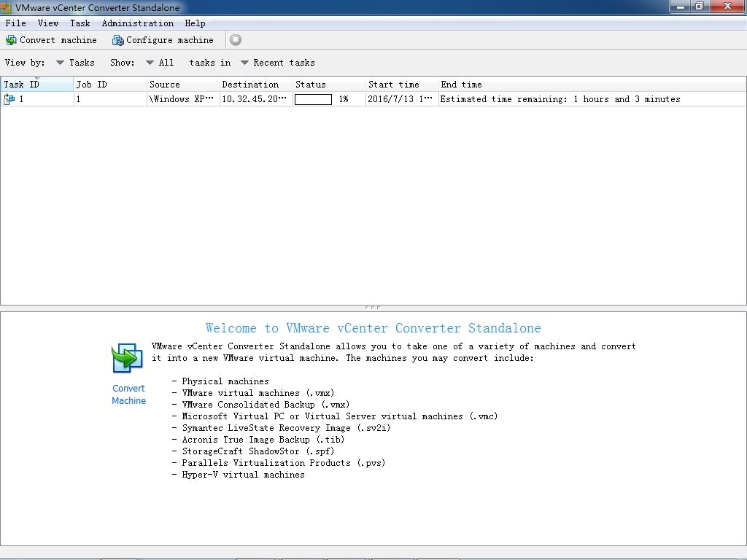Open the Help menu
The height and width of the screenshot is (560, 747).
click(196, 23)
